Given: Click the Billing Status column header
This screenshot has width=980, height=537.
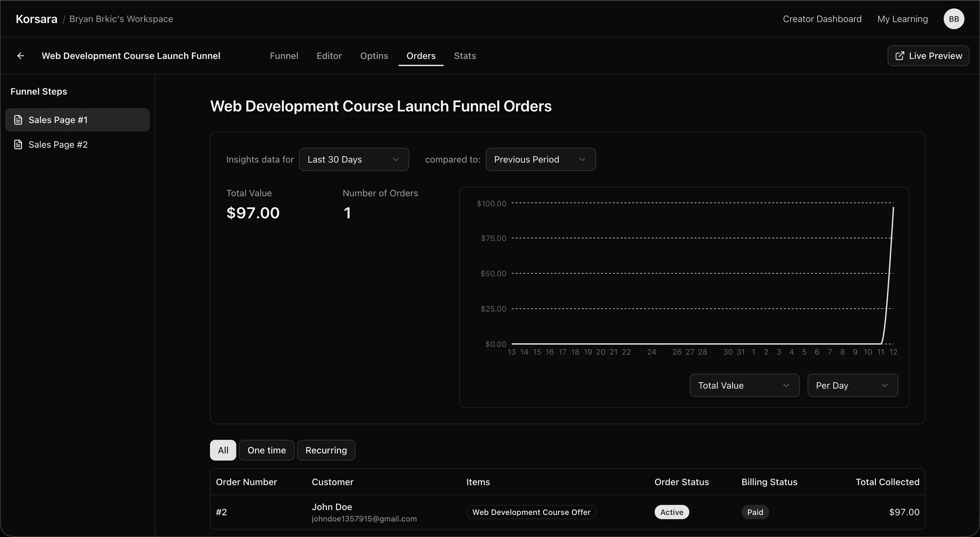Looking at the screenshot, I should click(769, 482).
